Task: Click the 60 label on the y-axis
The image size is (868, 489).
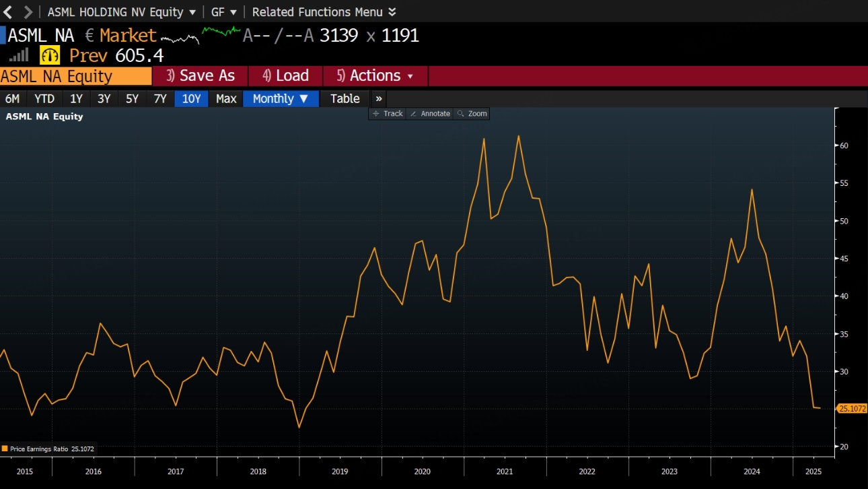Action: coord(844,145)
